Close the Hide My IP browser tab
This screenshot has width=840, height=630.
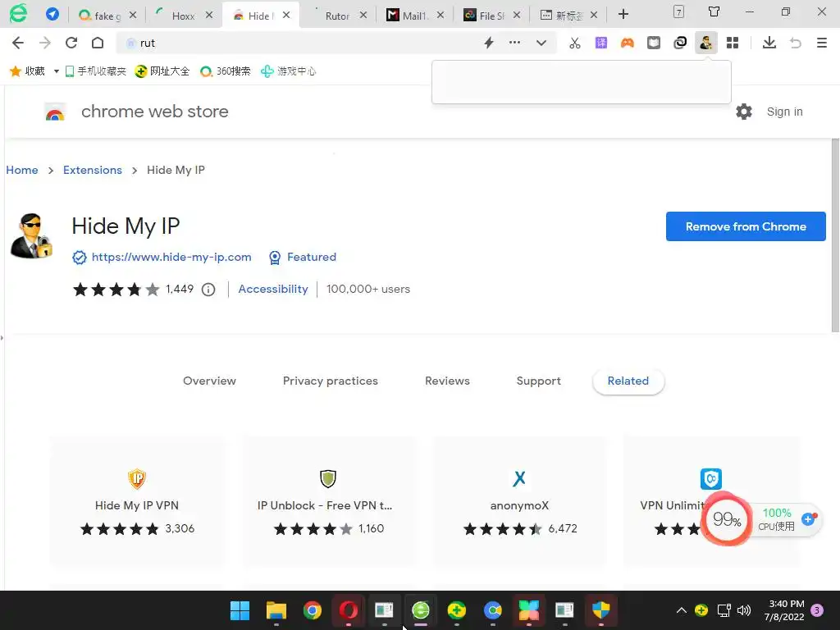286,15
